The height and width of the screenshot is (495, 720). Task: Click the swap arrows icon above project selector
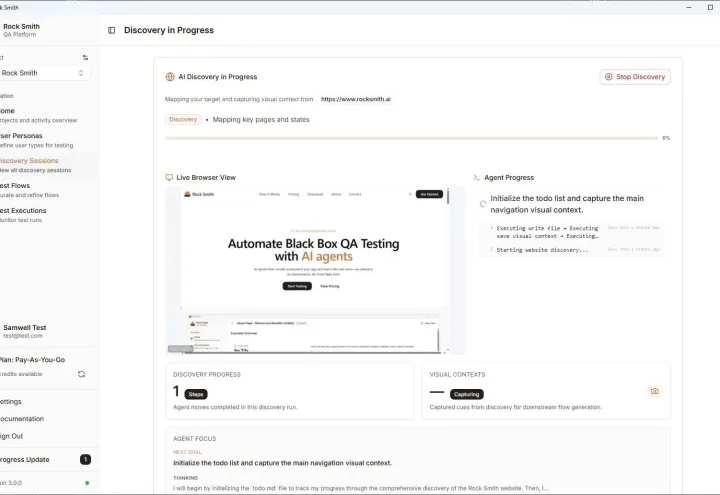[85, 57]
